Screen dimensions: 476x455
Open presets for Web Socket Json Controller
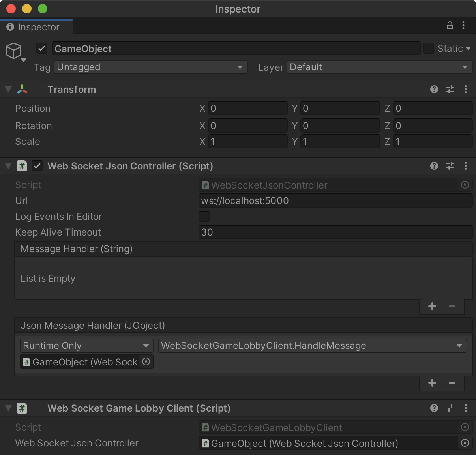(x=450, y=166)
